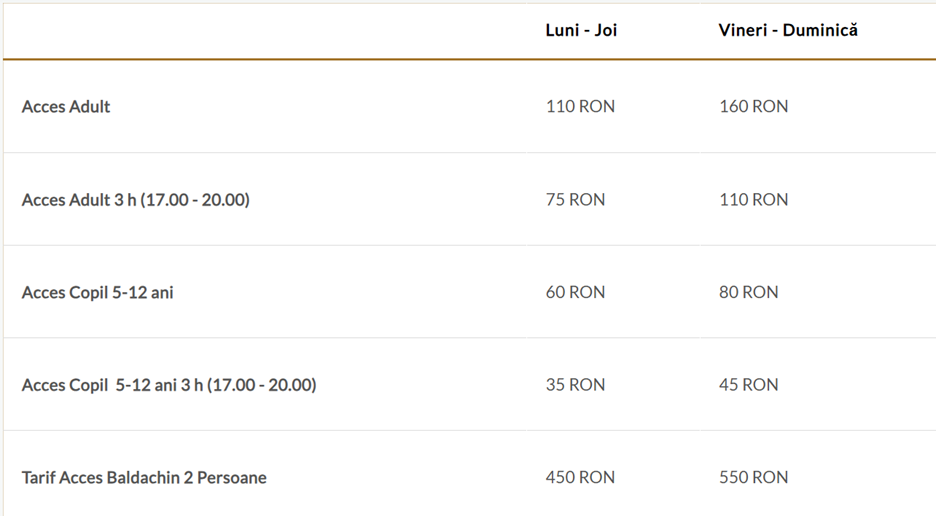The width and height of the screenshot is (936, 516).
Task: Click the gold divider line under the header
Action: click(469, 59)
